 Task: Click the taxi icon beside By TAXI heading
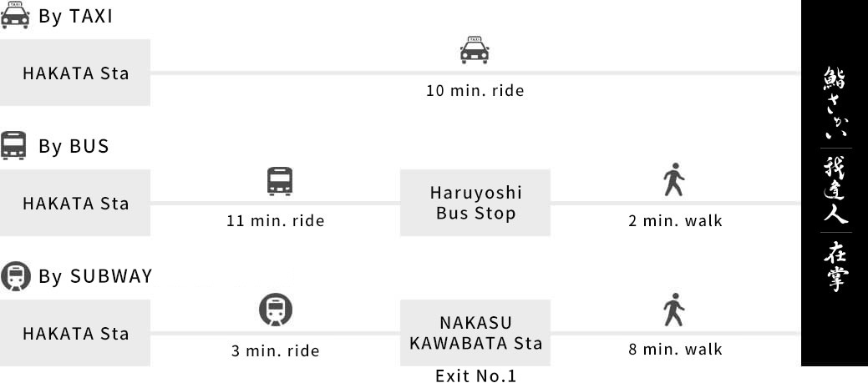point(16,16)
